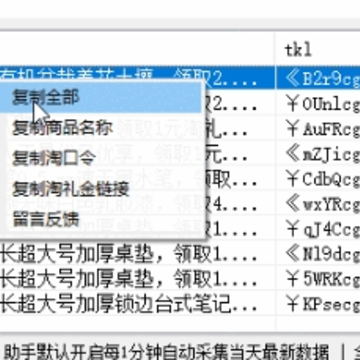Select tkl cell starting with B2r9cg
This screenshot has height=360, width=360.
click(x=318, y=79)
